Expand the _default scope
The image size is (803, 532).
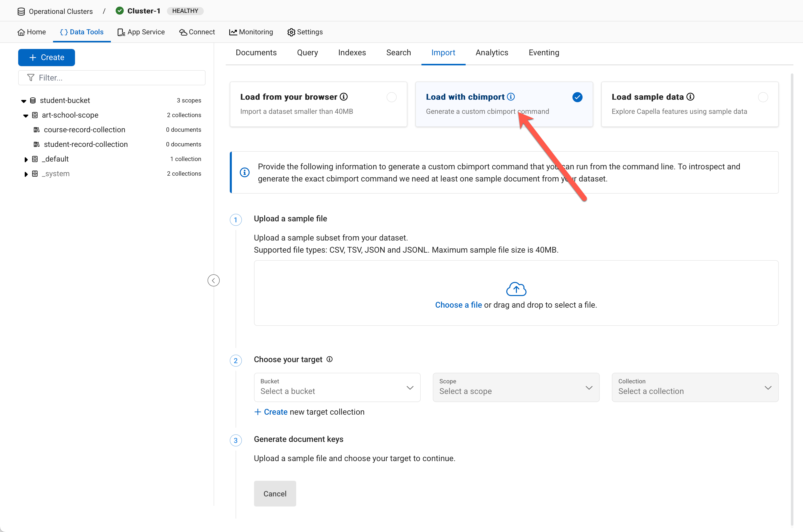tap(26, 159)
